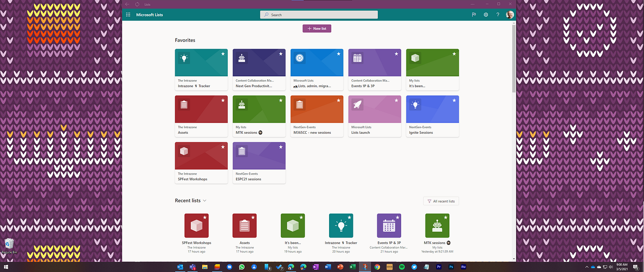Send feedback using the flag icon
Screen dimensions: 644x272
pyautogui.click(x=474, y=14)
